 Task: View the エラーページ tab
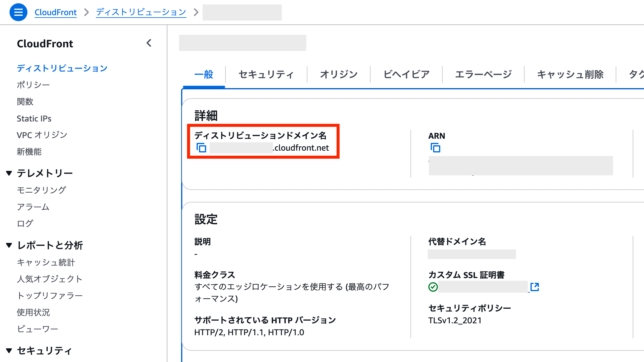pos(483,75)
